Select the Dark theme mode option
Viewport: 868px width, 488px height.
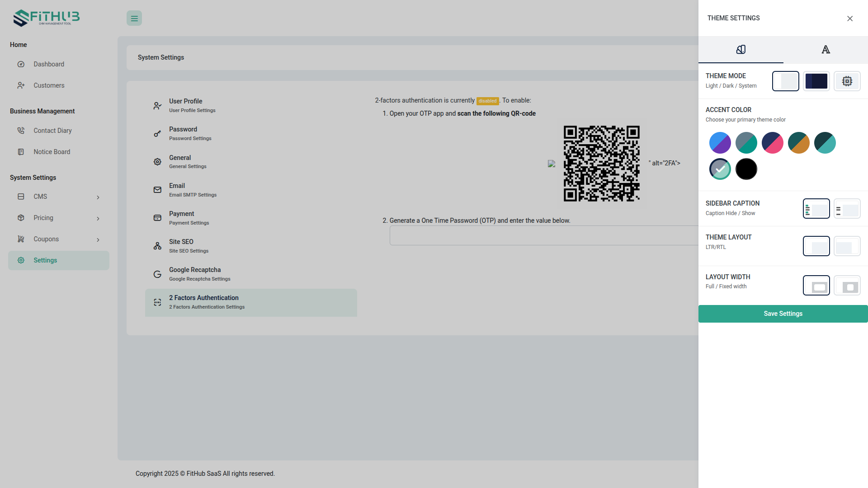[x=816, y=81]
